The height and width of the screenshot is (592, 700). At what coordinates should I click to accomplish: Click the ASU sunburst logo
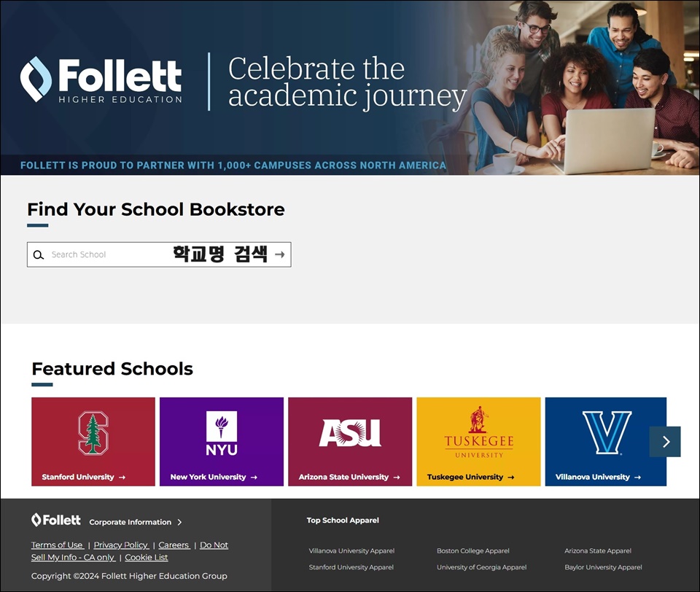350,432
